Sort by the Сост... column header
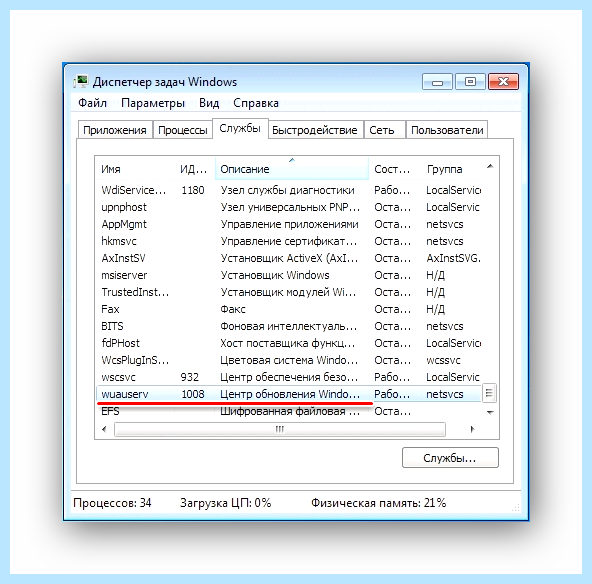The height and width of the screenshot is (584, 592). pyautogui.click(x=395, y=169)
